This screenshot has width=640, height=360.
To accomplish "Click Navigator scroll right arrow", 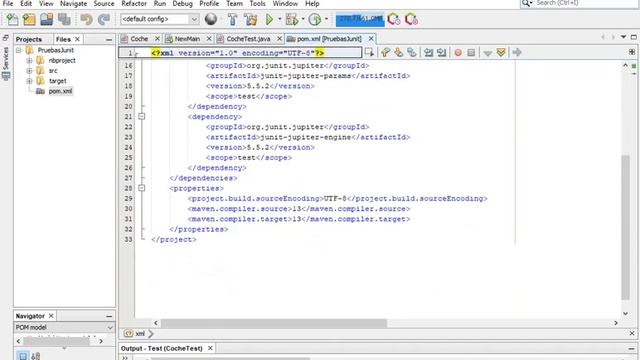I will click(x=101, y=341).
